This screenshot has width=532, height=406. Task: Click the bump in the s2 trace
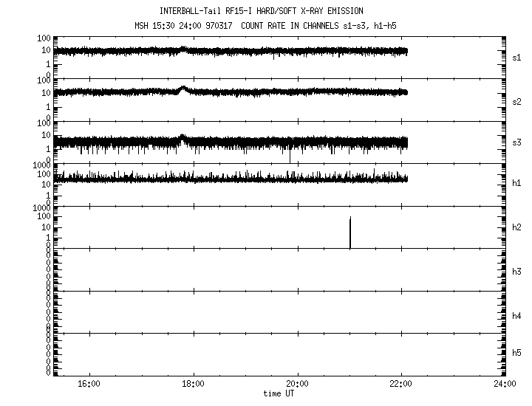[183, 90]
